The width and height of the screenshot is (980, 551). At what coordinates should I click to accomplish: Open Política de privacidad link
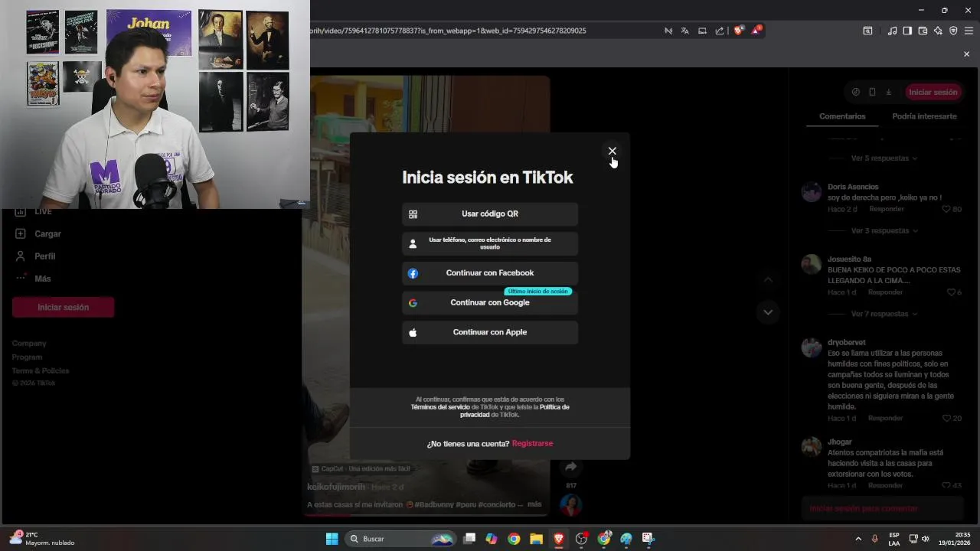(514, 411)
